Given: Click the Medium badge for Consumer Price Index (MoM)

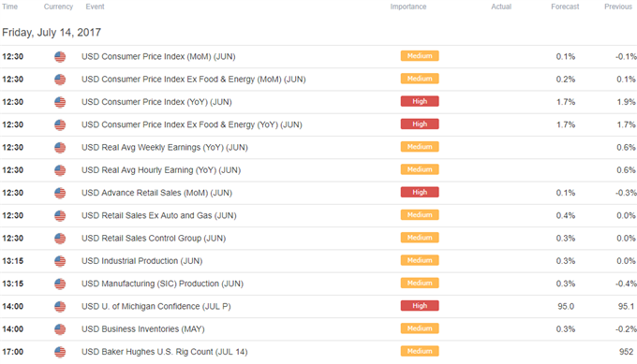Looking at the screenshot, I should [420, 56].
